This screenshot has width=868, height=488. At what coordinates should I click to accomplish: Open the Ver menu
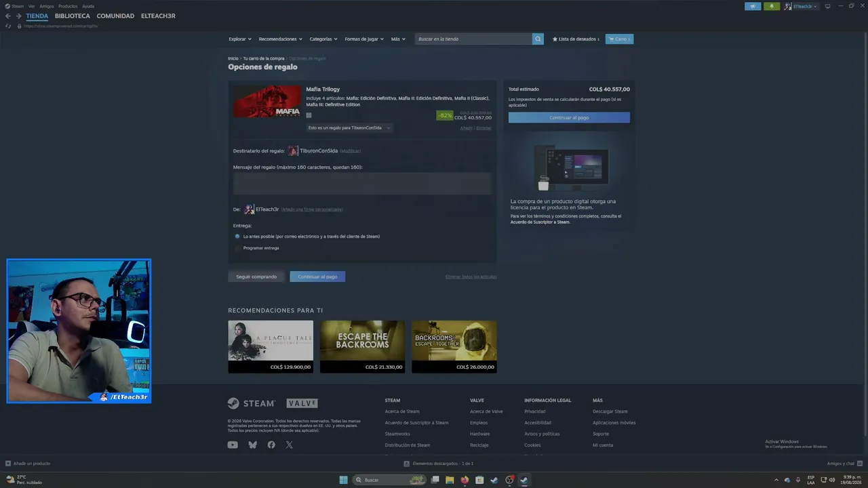tap(32, 6)
